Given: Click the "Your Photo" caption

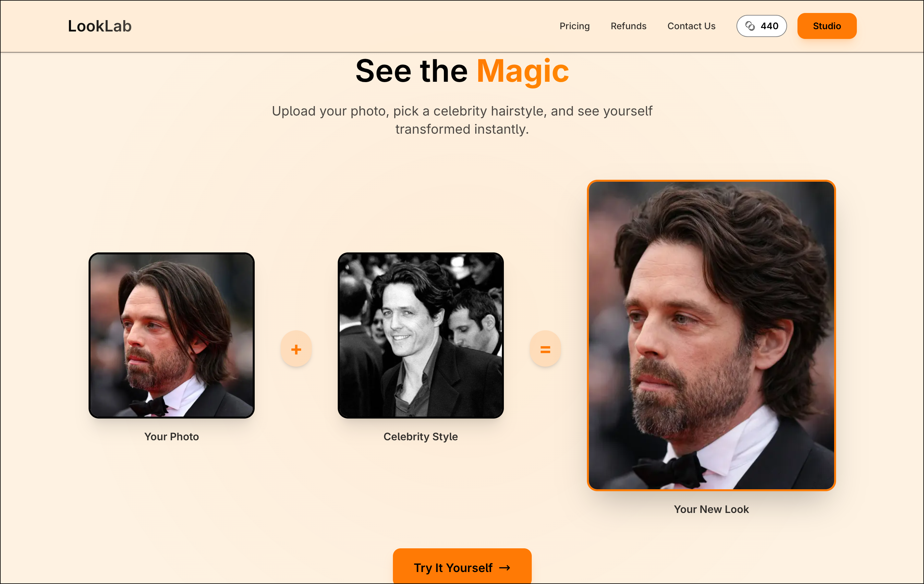Looking at the screenshot, I should point(172,437).
